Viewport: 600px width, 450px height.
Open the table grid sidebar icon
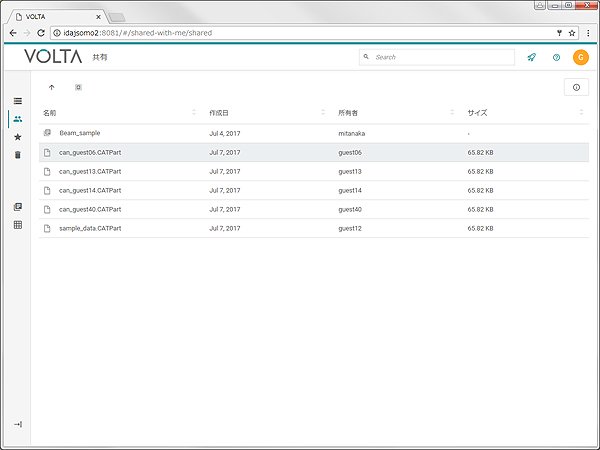18,225
